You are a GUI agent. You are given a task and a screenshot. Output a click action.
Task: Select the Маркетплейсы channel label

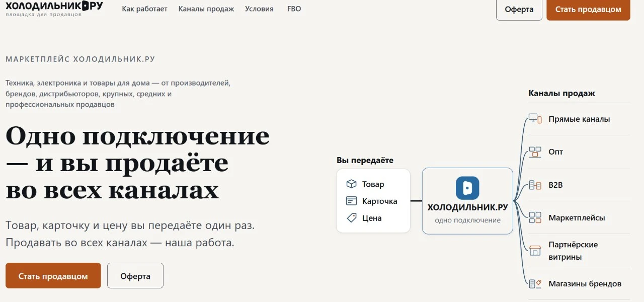(577, 218)
